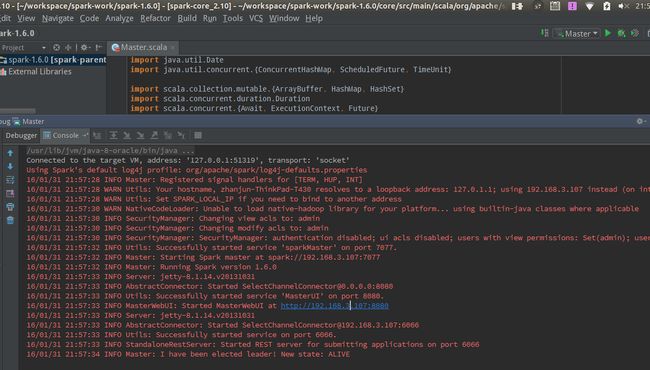This screenshot has width=650, height=370.
Task: Click the battery indicator in system tray
Action: coord(606,6)
